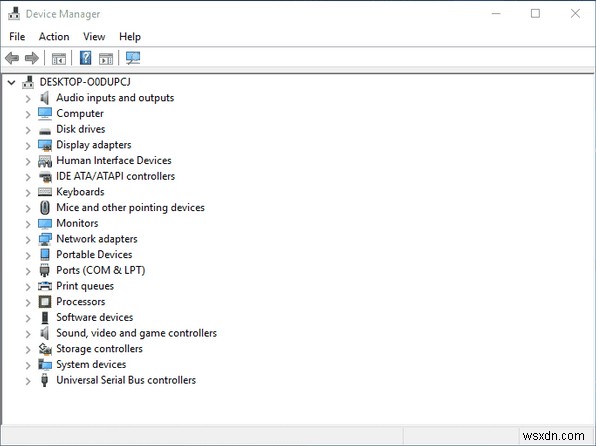Expand the Processors category
This screenshot has width=596, height=446.
28,302
